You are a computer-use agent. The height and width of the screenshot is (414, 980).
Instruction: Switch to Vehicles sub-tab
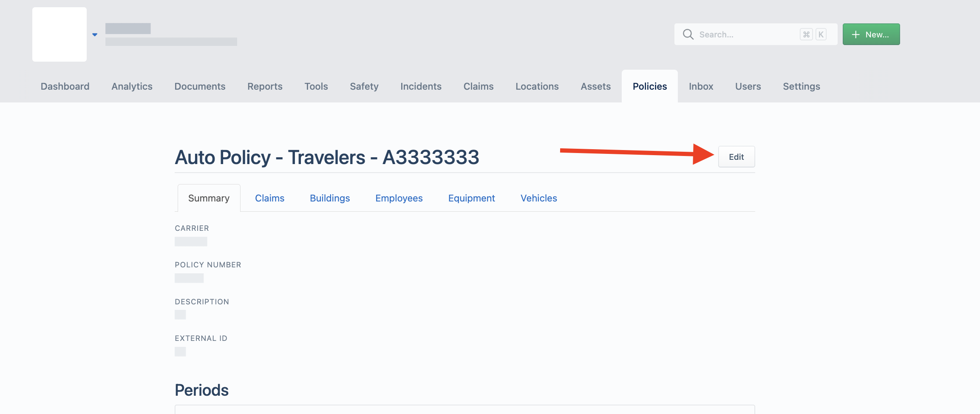click(539, 198)
